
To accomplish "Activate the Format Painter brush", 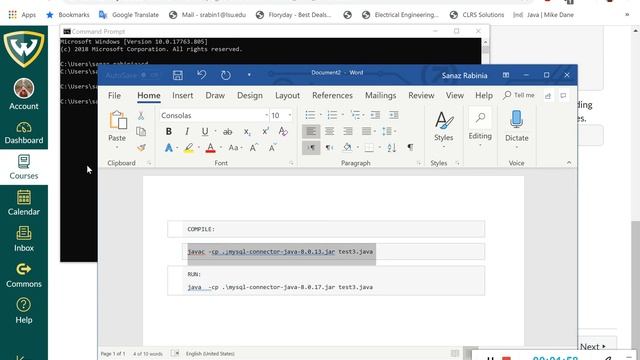I will coord(141,147).
